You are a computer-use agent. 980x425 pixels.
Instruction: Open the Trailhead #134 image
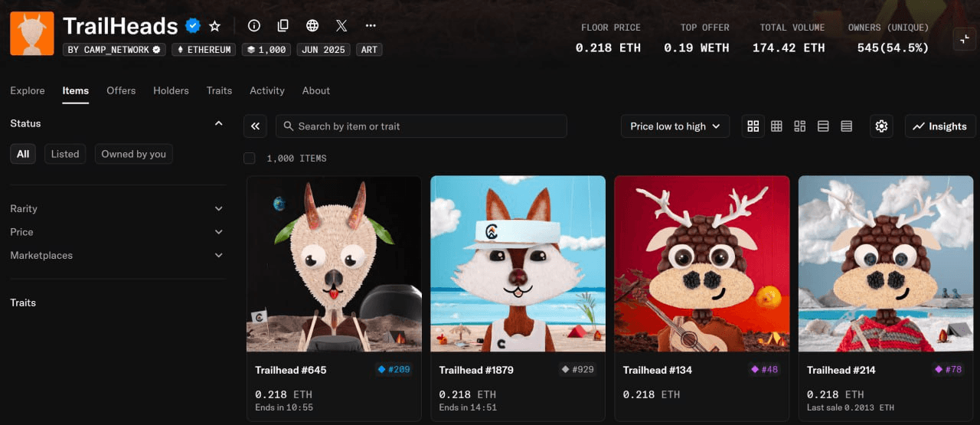click(702, 264)
